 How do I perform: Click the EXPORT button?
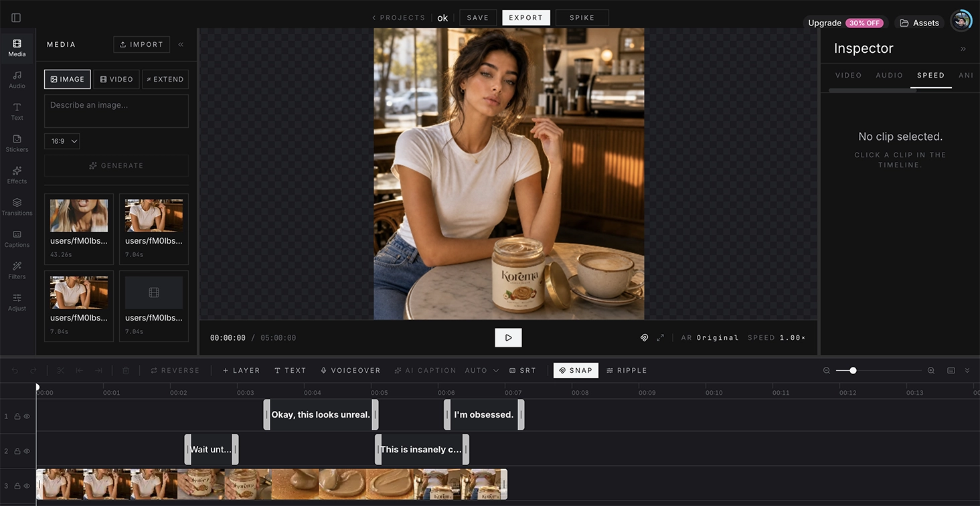click(x=526, y=17)
